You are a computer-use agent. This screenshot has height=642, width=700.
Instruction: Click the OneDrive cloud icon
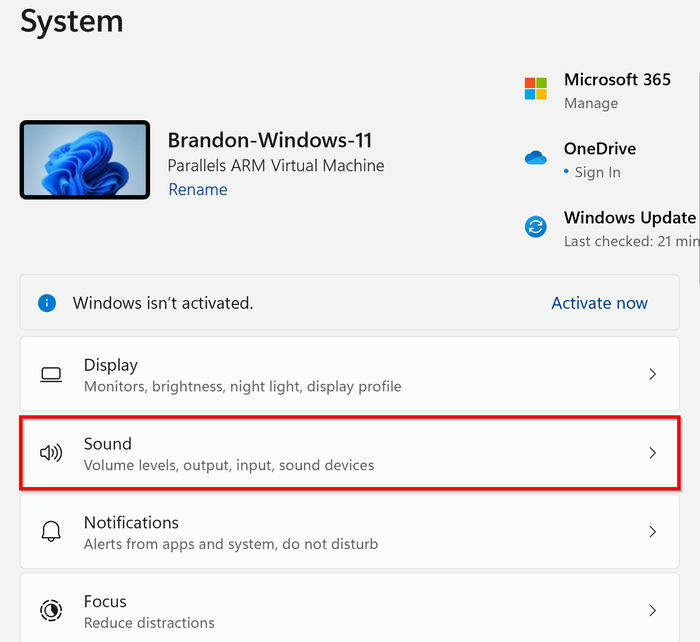coord(535,158)
